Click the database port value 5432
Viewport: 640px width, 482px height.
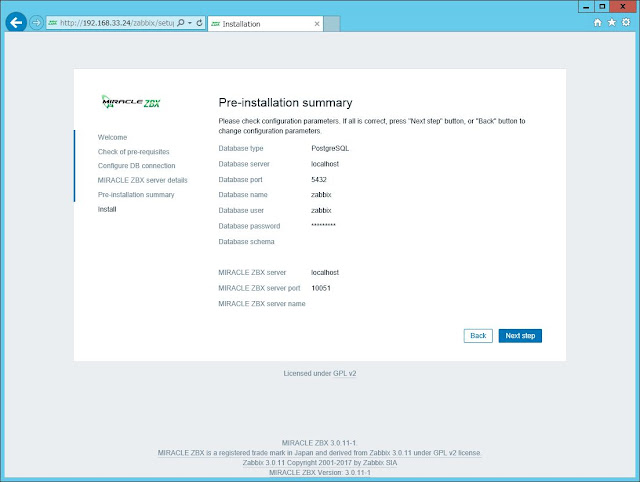coord(319,180)
